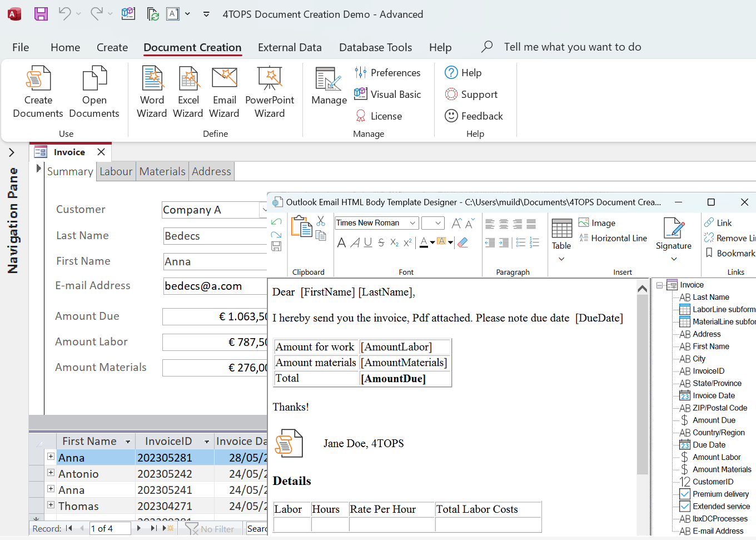This screenshot has height=540, width=756.
Task: Increase paragraph indent
Action: click(x=504, y=242)
